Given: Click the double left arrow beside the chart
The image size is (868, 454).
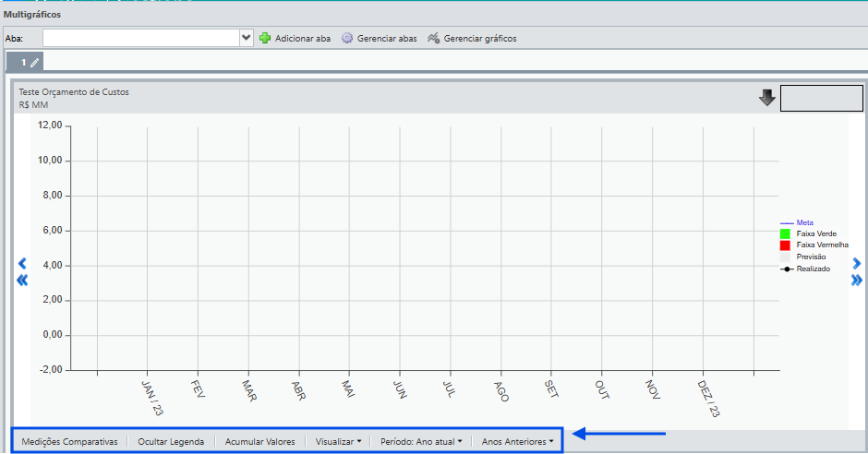Looking at the screenshot, I should 23,281.
